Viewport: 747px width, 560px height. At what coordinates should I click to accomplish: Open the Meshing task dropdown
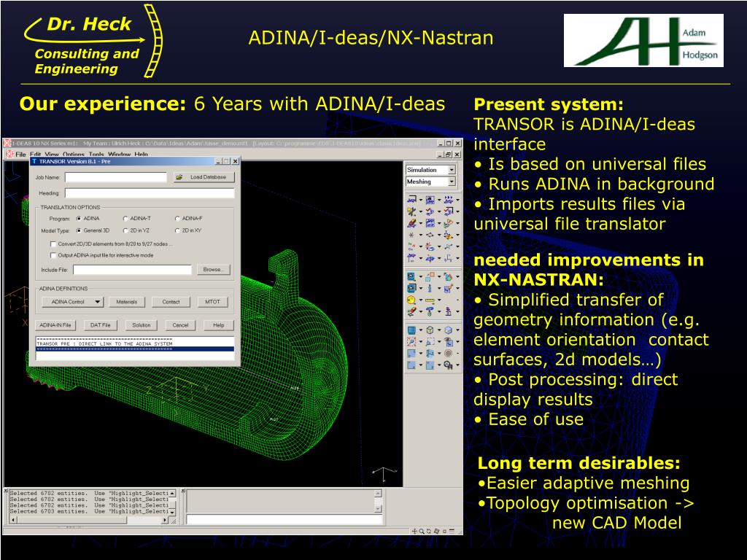click(451, 182)
